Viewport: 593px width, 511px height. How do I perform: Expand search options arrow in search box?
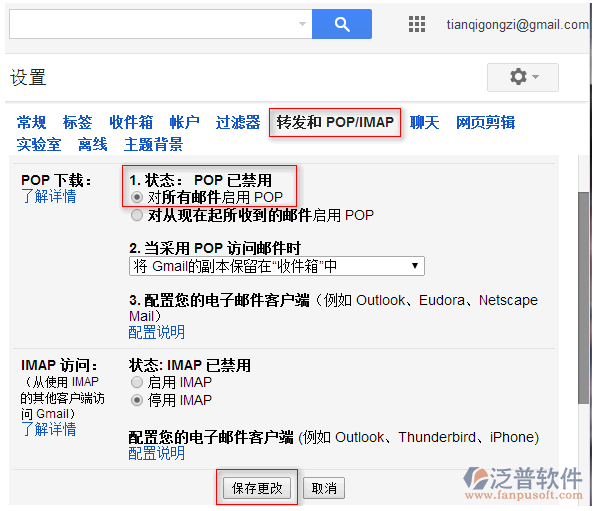[x=302, y=24]
